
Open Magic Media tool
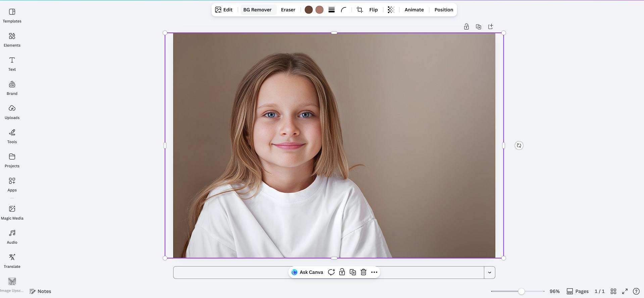[x=12, y=213]
